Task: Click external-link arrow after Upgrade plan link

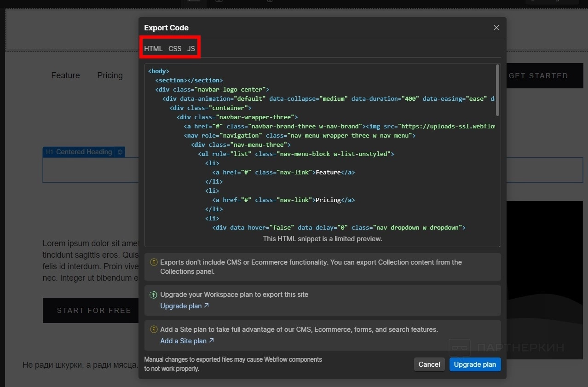Action: click(x=206, y=306)
